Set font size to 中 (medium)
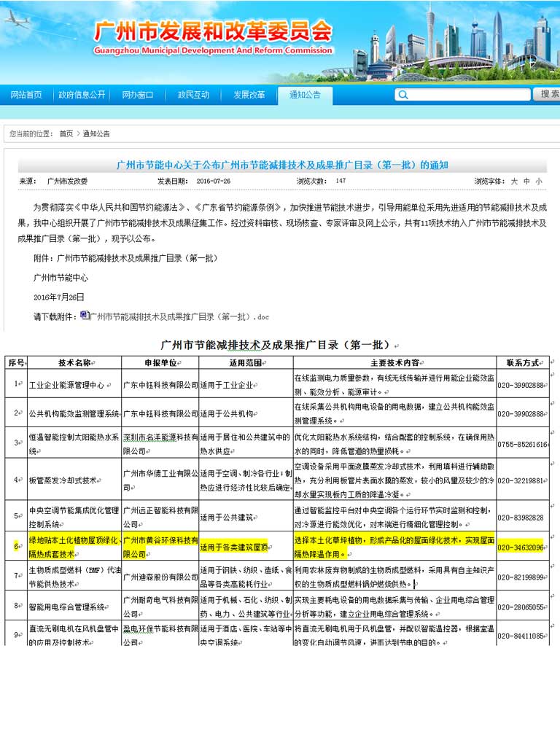The width and height of the screenshot is (560, 729). tap(526, 181)
